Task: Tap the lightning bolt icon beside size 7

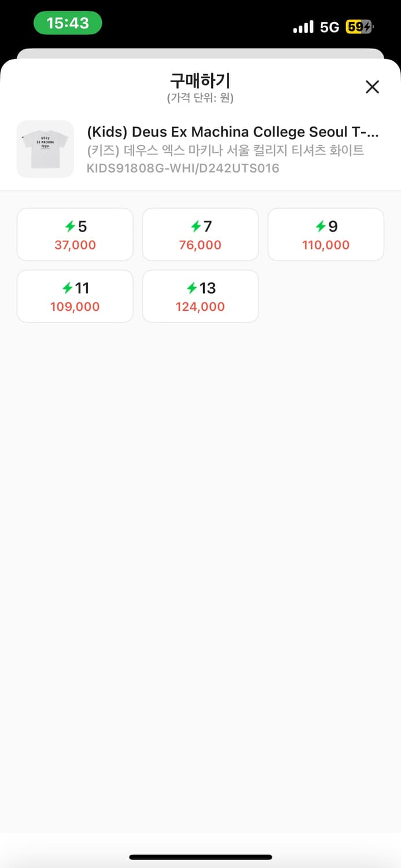Action: 196,226
